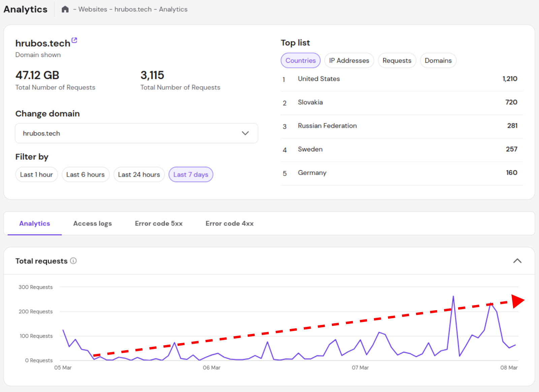Screen dimensions: 539x392
Task: Show Countries in Top list
Action: [x=300, y=61]
